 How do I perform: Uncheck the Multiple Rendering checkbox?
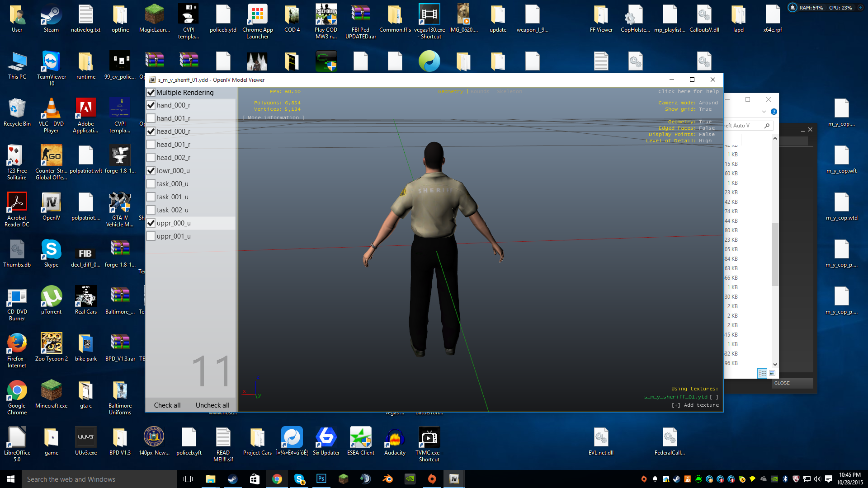151,93
